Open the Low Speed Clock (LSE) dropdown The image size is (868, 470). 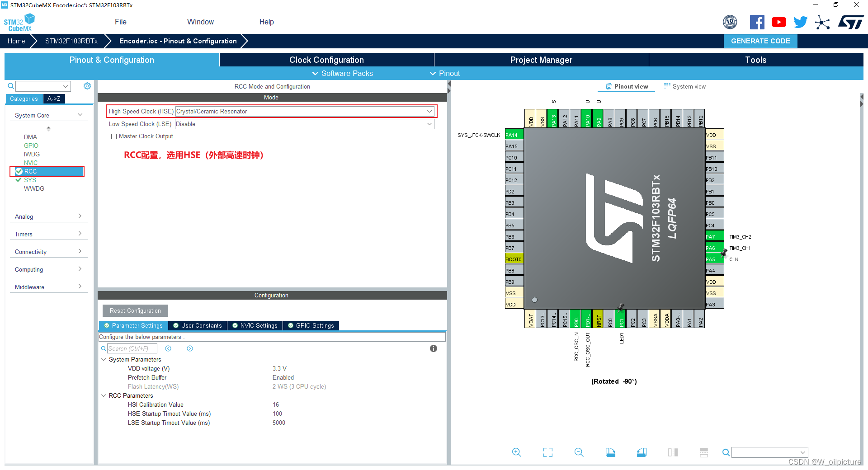pos(305,124)
